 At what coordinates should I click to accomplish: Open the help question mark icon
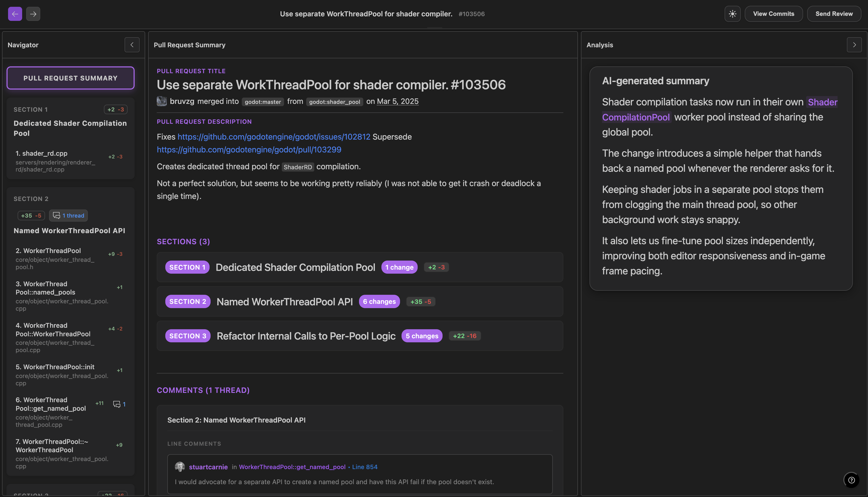tap(851, 480)
